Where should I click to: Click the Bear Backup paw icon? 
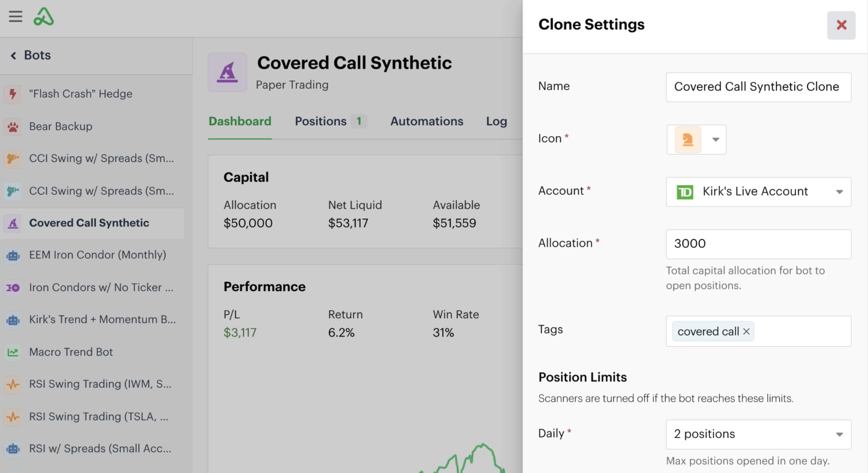(13, 126)
